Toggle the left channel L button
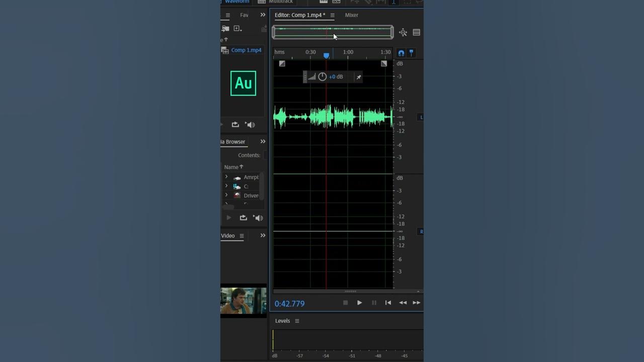Image resolution: width=644 pixels, height=362 pixels. [x=421, y=117]
